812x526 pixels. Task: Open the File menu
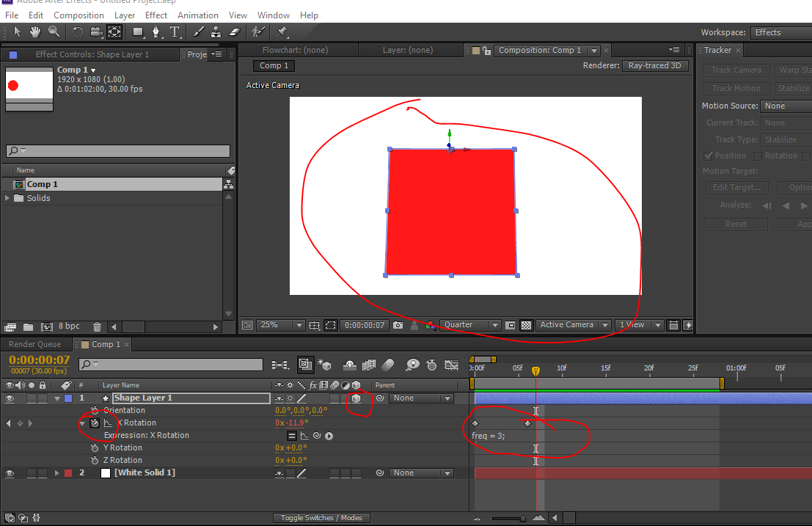click(12, 15)
